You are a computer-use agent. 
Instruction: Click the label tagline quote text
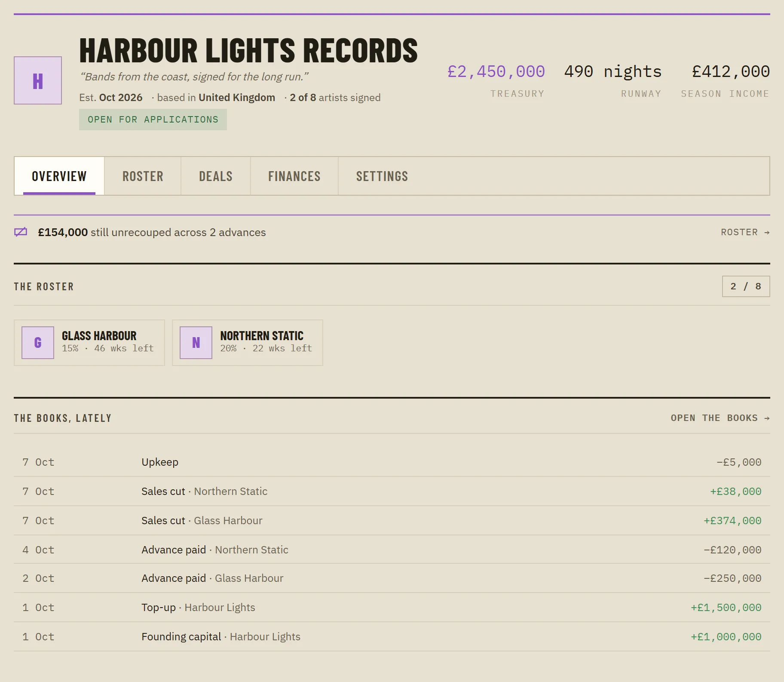coord(194,77)
